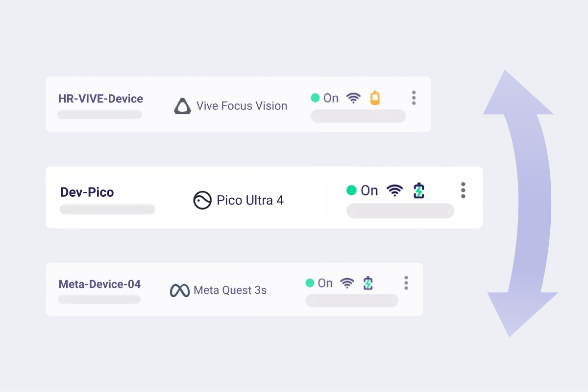The image size is (588, 392).
Task: Click the charging battery icon for Dev-Pico
Action: (x=419, y=190)
